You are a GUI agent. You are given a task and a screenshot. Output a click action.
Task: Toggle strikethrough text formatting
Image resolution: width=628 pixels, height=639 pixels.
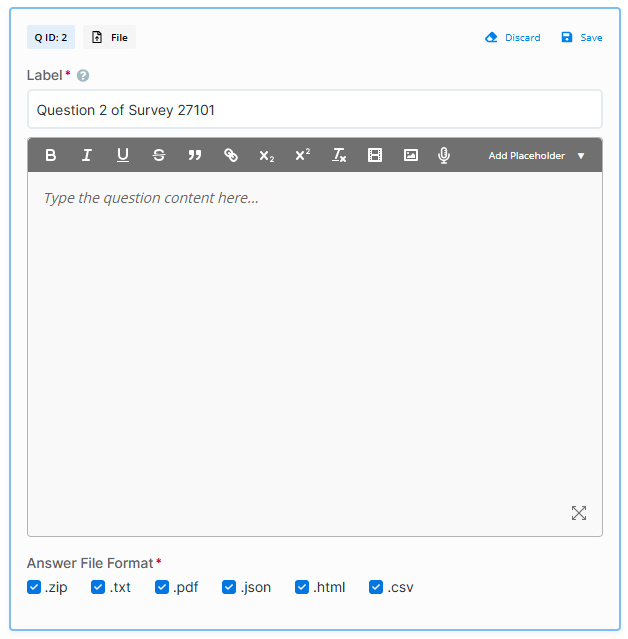(x=159, y=155)
